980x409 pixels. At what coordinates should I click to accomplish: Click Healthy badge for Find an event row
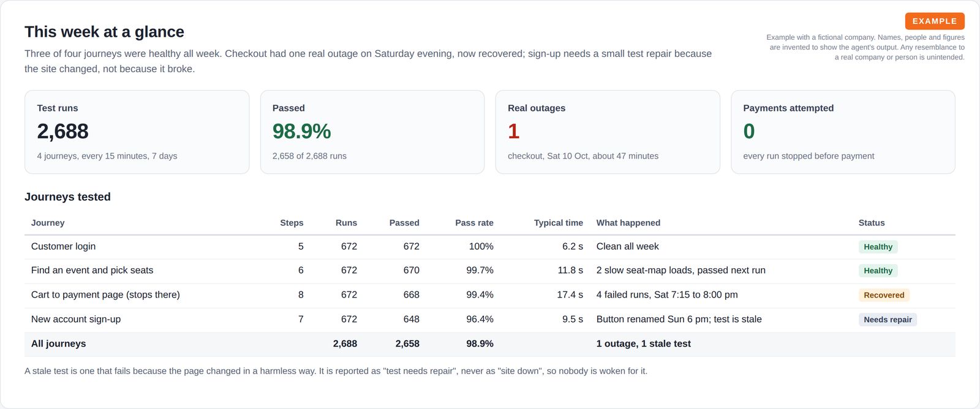[878, 271]
